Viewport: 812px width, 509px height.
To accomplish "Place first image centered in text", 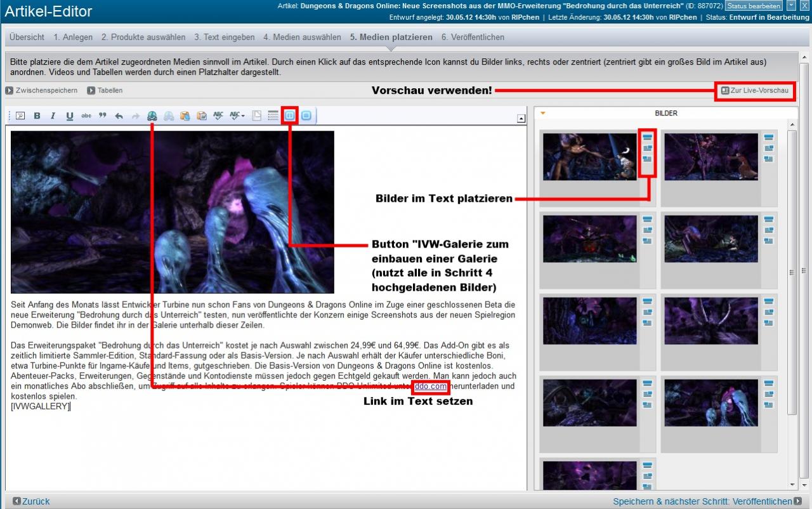I will coord(647,137).
